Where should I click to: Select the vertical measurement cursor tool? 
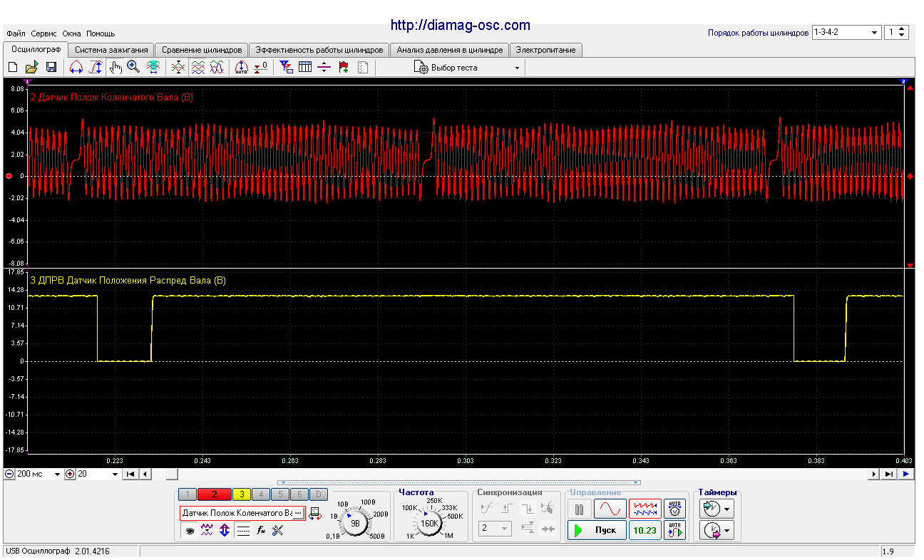(95, 68)
